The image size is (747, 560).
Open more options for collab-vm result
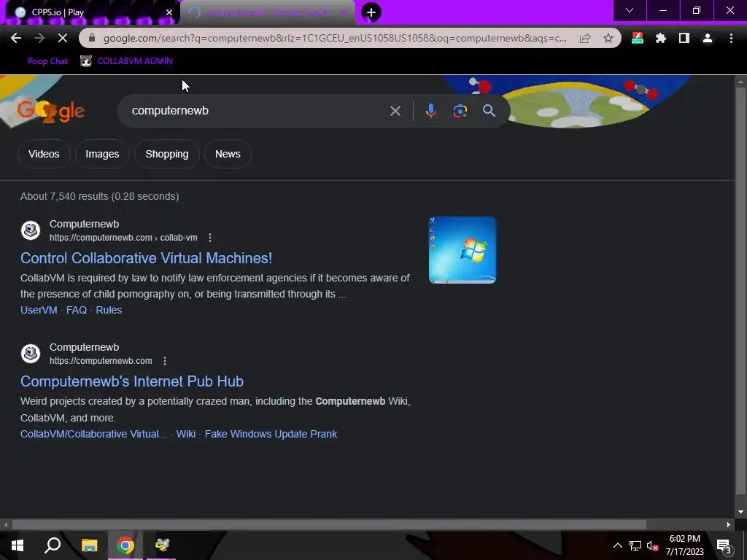209,238
